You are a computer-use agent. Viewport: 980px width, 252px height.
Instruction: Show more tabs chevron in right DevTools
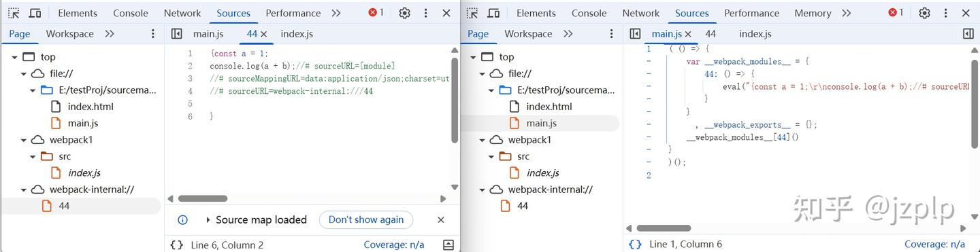[x=846, y=13]
